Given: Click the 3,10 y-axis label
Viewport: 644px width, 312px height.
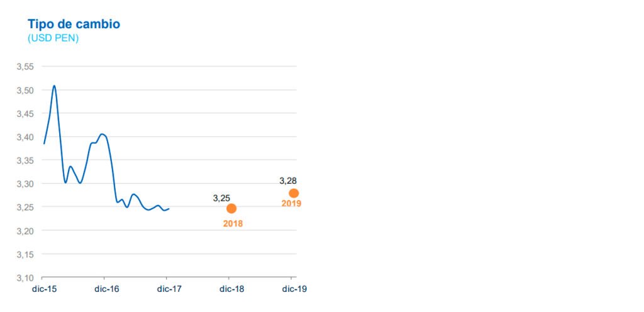Looking at the screenshot, I should [x=25, y=277].
